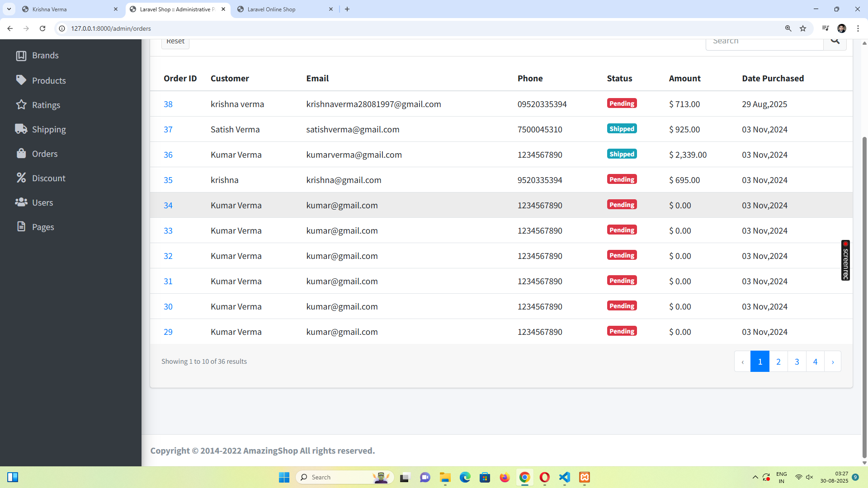Bookmark this page with star icon

(803, 28)
